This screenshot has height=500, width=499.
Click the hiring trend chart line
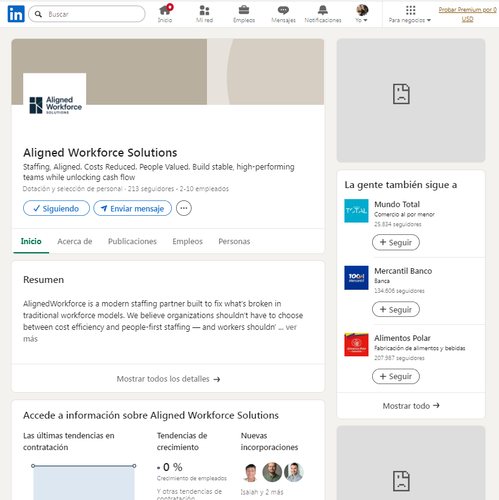coord(83,466)
